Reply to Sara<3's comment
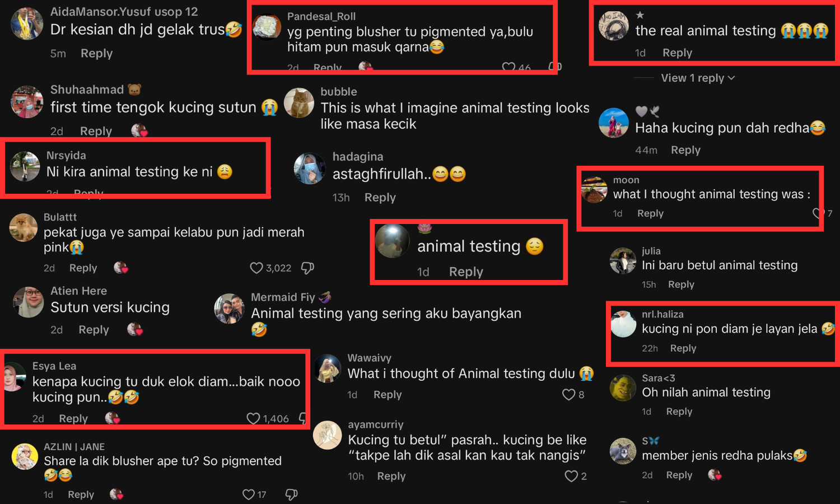The image size is (840, 504). pyautogui.click(x=679, y=412)
